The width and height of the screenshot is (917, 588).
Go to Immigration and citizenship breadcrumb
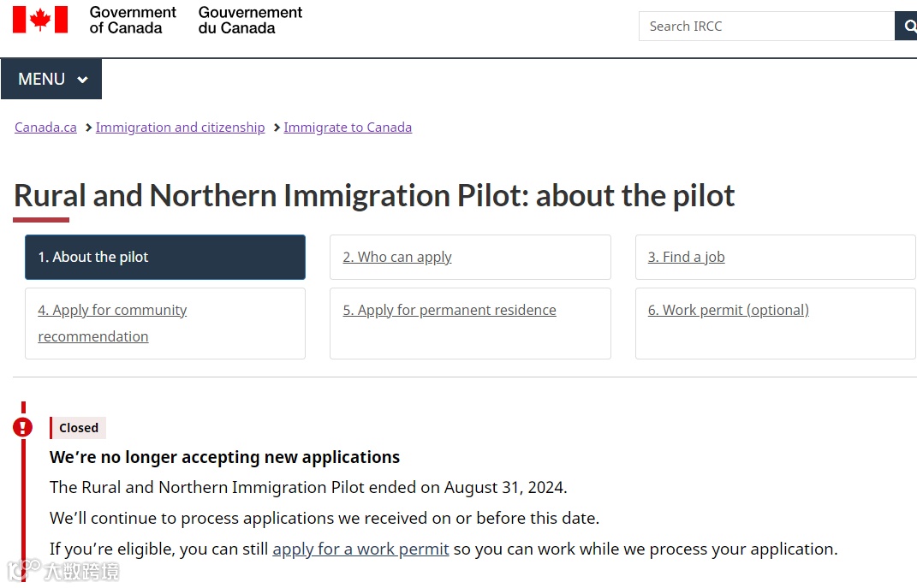point(180,128)
